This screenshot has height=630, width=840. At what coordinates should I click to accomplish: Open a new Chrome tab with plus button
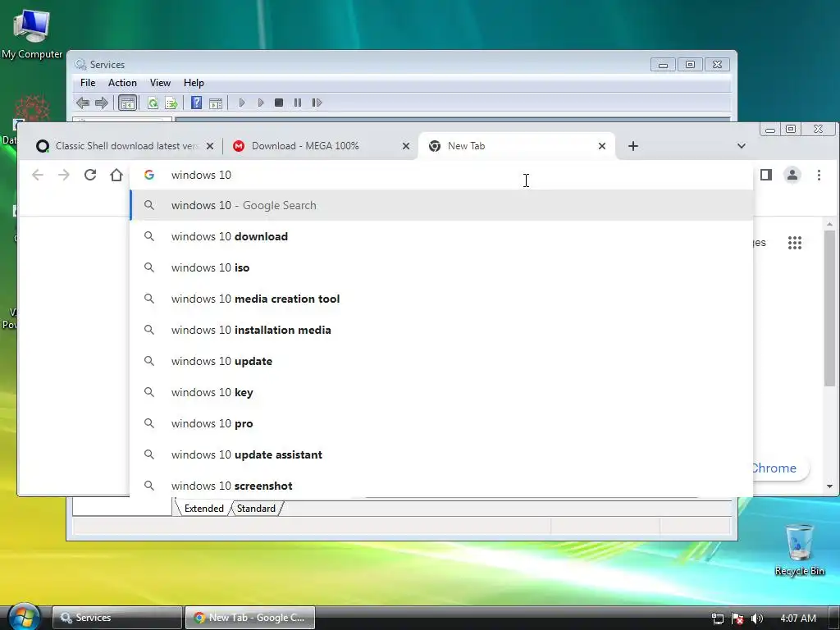click(633, 146)
